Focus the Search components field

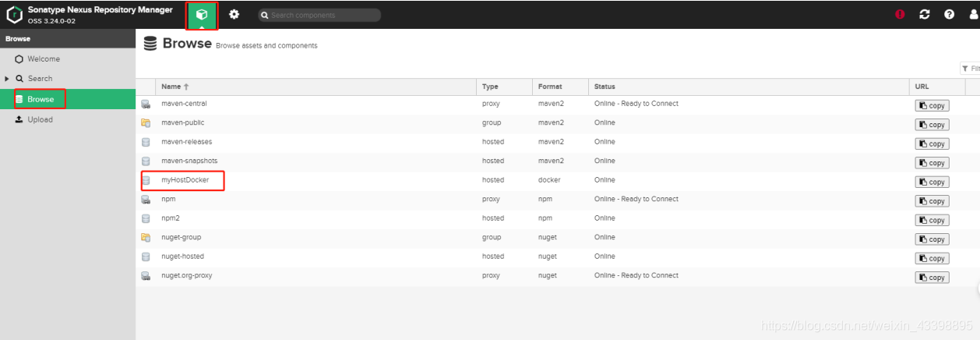click(x=319, y=15)
